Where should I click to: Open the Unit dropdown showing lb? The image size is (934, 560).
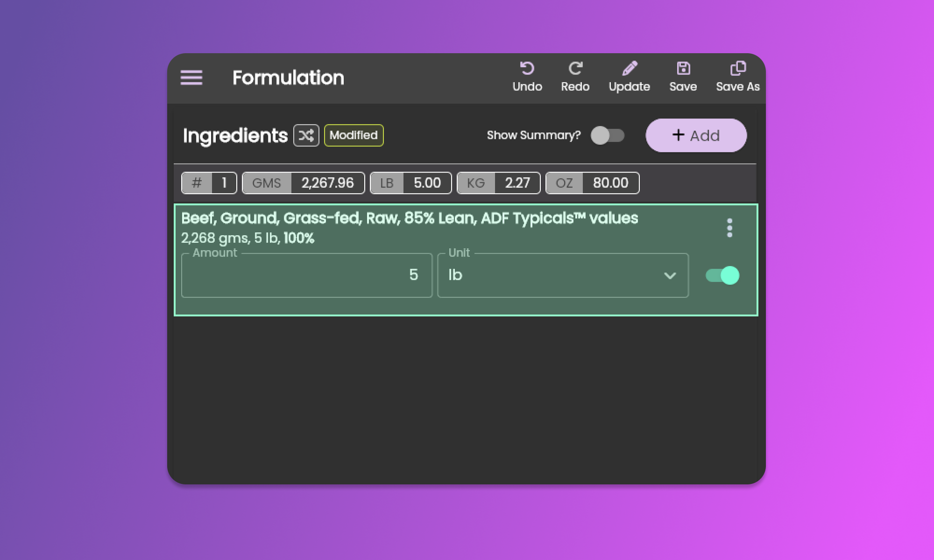click(x=551, y=275)
